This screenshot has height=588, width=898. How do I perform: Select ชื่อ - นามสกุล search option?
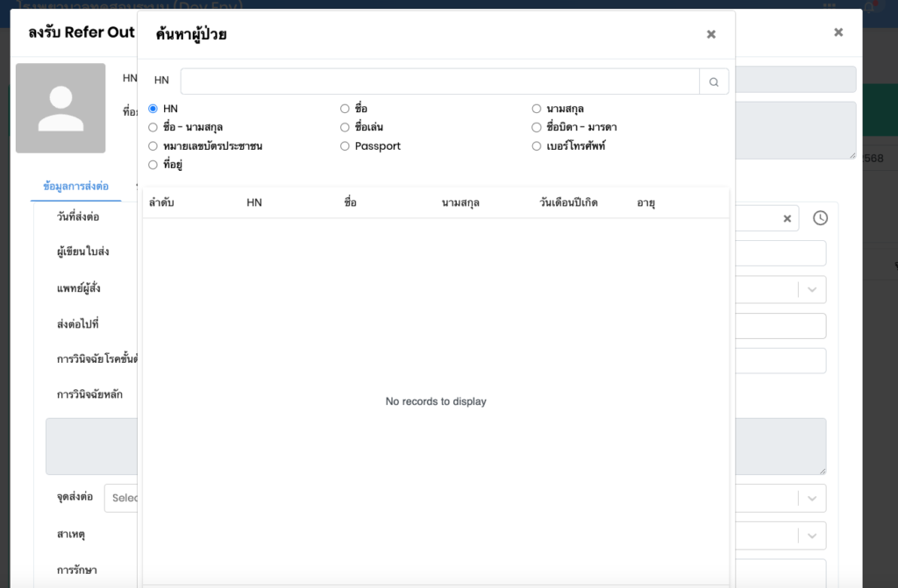(x=153, y=127)
